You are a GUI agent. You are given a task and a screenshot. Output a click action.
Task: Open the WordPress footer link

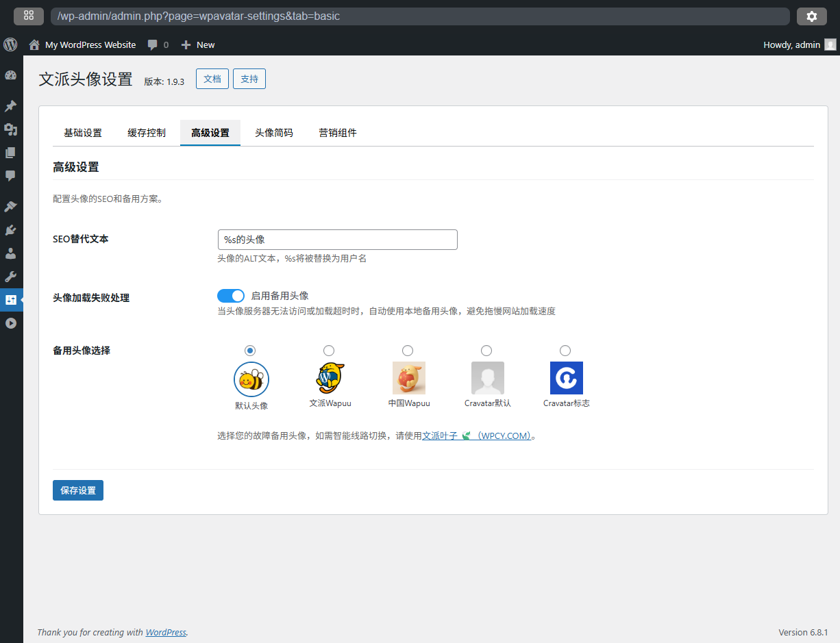point(166,632)
